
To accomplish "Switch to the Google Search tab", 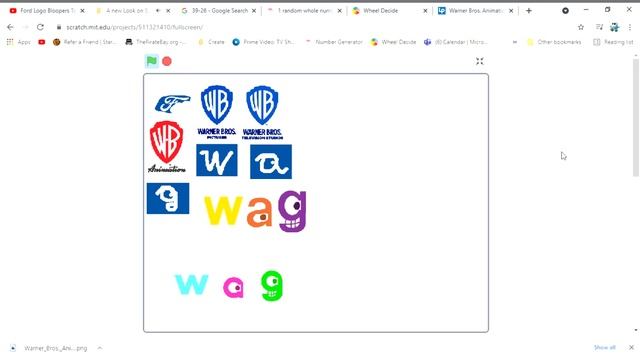I will coord(220,11).
